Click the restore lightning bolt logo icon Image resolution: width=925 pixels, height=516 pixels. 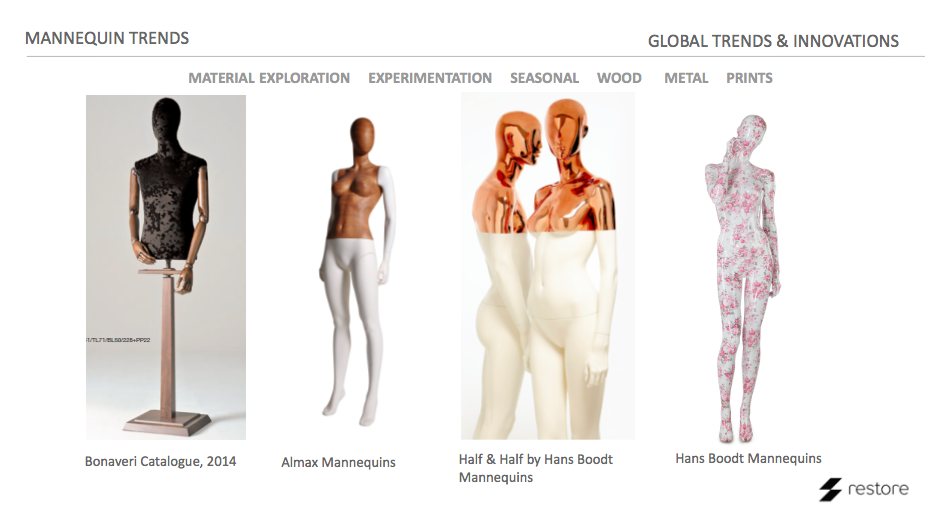[830, 489]
